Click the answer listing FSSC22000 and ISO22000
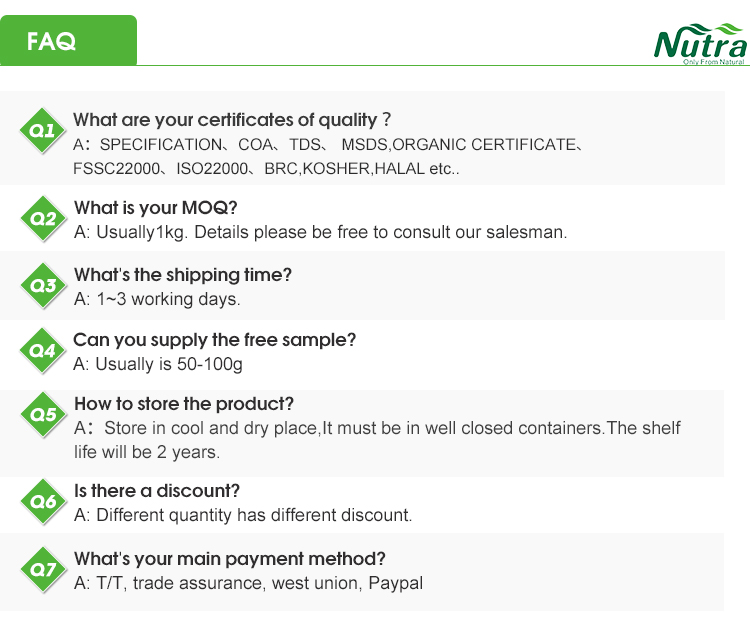The width and height of the screenshot is (750, 628). pyautogui.click(x=266, y=168)
